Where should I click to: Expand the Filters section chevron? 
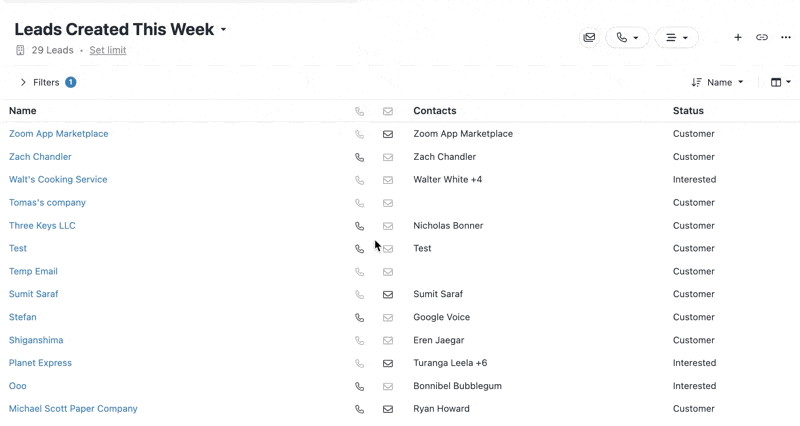[23, 82]
